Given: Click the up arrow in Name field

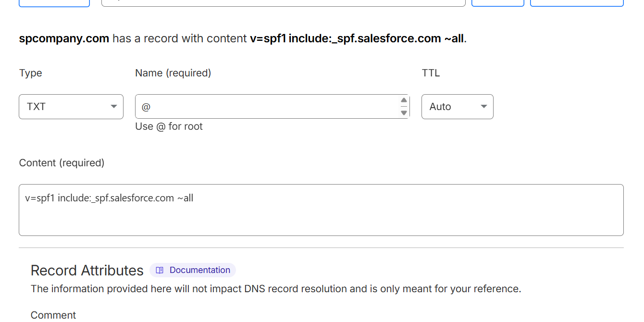Looking at the screenshot, I should tap(404, 100).
